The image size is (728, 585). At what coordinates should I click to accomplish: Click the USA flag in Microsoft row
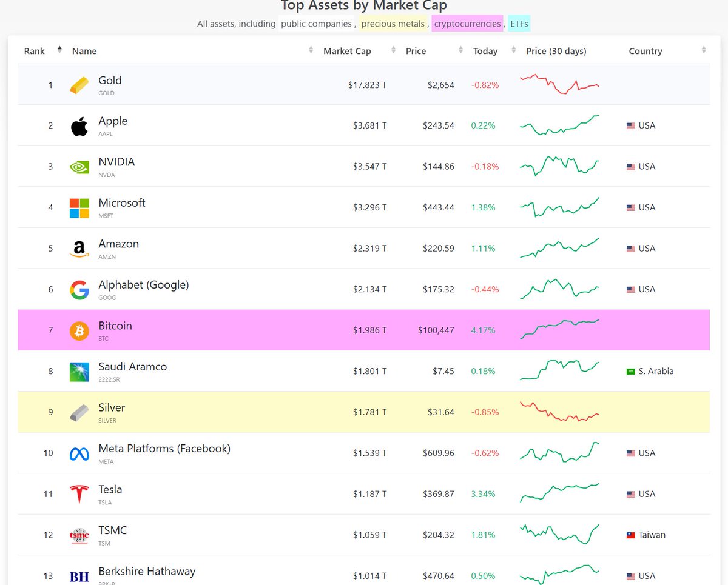click(631, 208)
